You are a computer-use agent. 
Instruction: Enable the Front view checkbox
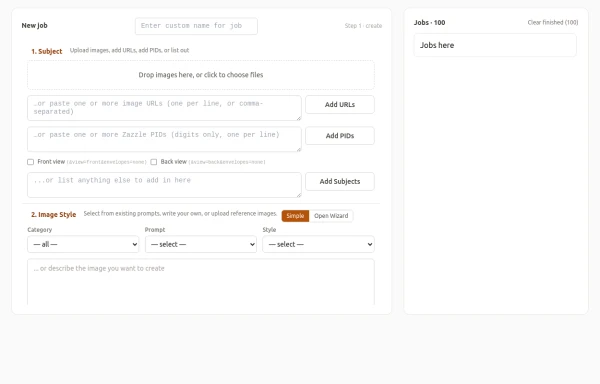click(x=31, y=162)
